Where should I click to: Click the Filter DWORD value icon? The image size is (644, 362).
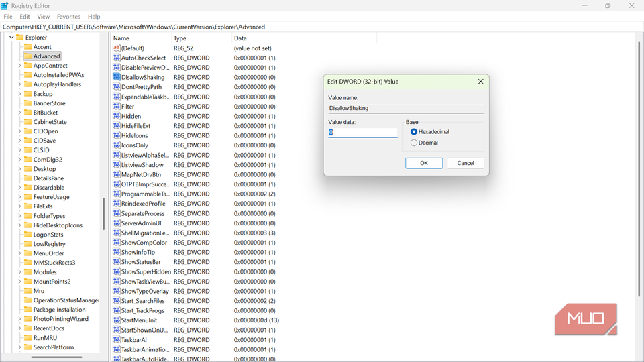pyautogui.click(x=117, y=107)
